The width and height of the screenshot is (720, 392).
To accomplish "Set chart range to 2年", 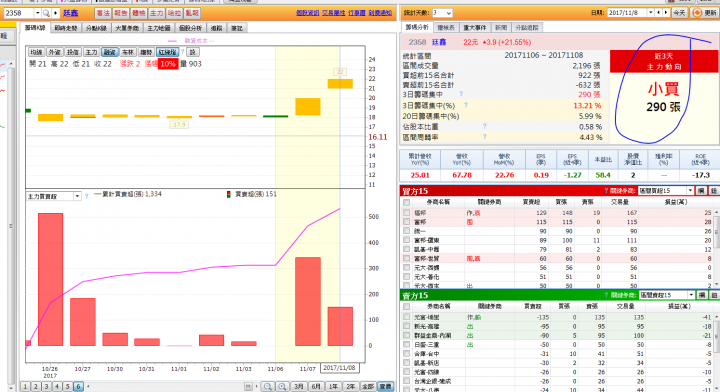I will click(x=350, y=386).
